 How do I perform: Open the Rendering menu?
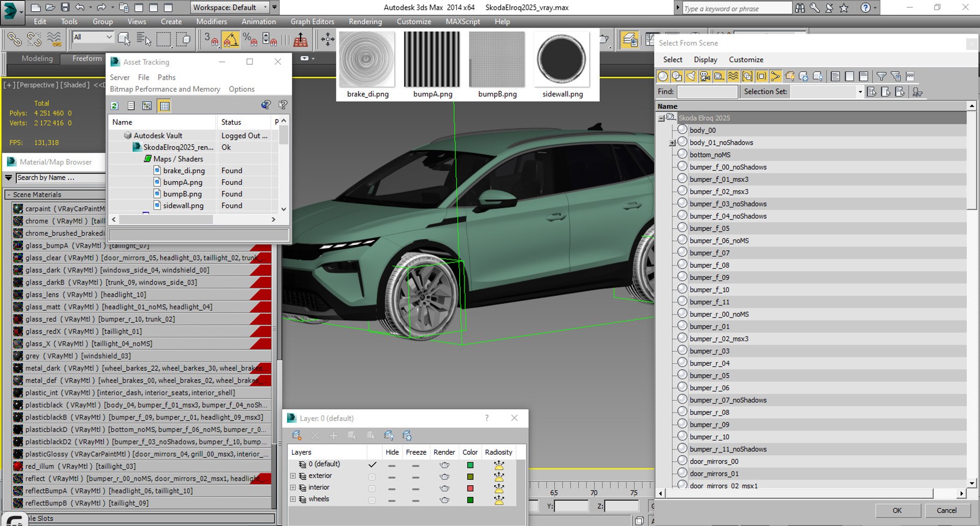point(365,21)
